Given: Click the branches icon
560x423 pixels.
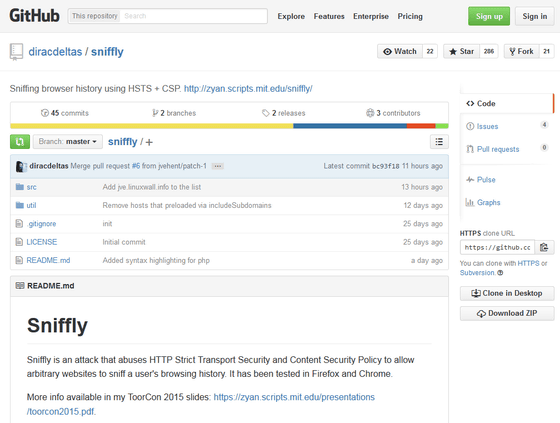Looking at the screenshot, I should point(155,113).
